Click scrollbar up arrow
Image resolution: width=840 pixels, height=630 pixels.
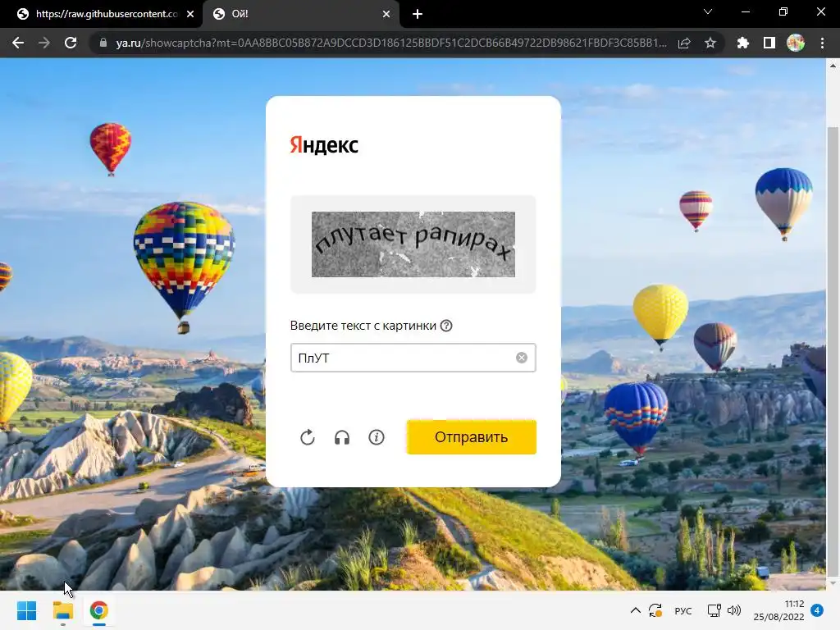(x=833, y=66)
